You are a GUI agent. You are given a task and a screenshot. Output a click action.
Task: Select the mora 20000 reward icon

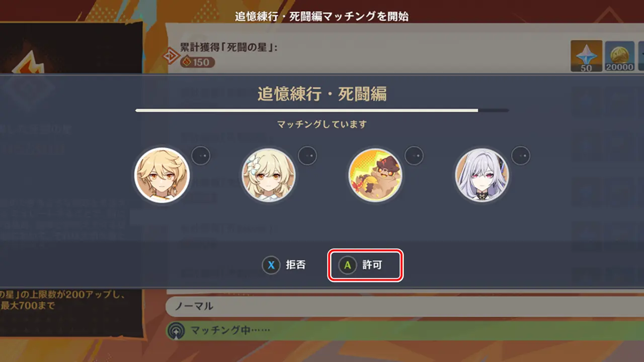point(620,56)
